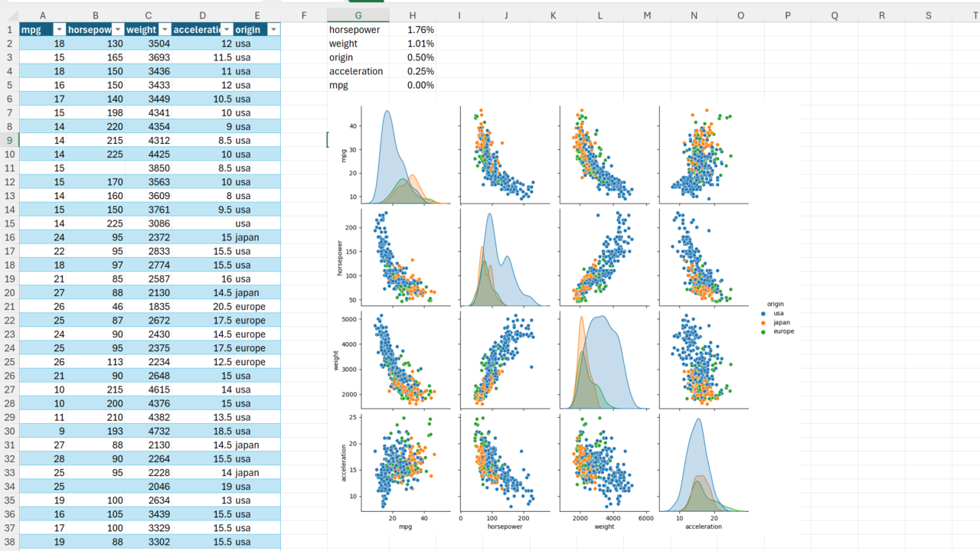
Task: Click the select-all corner triangle
Action: (x=9, y=15)
